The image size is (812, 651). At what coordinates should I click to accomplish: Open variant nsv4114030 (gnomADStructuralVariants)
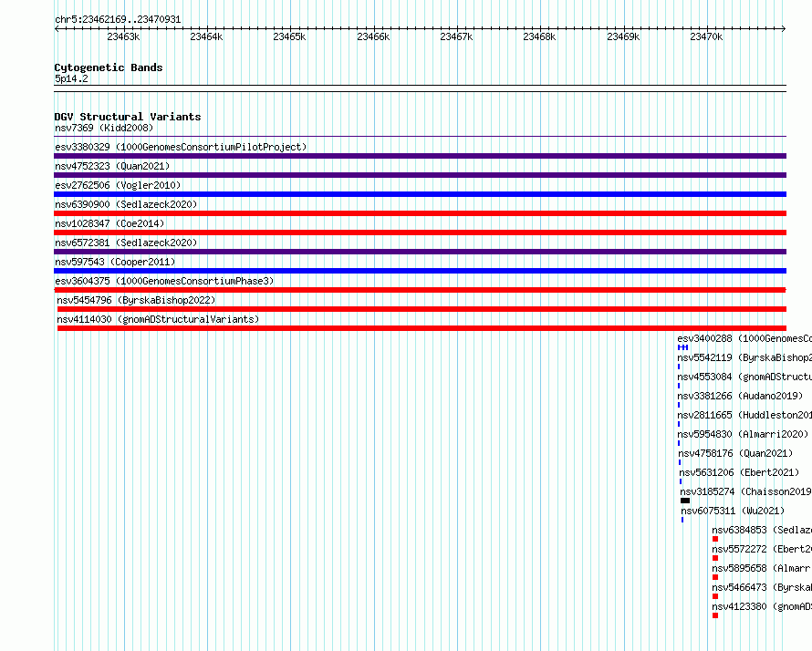(x=158, y=319)
